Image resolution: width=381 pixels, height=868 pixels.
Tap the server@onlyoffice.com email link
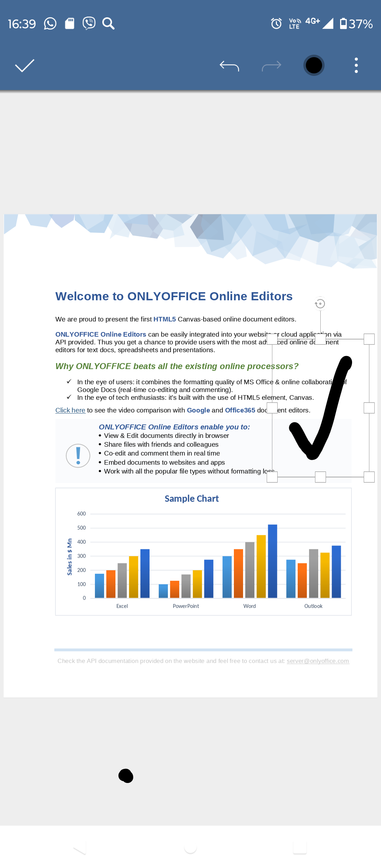[x=317, y=661]
